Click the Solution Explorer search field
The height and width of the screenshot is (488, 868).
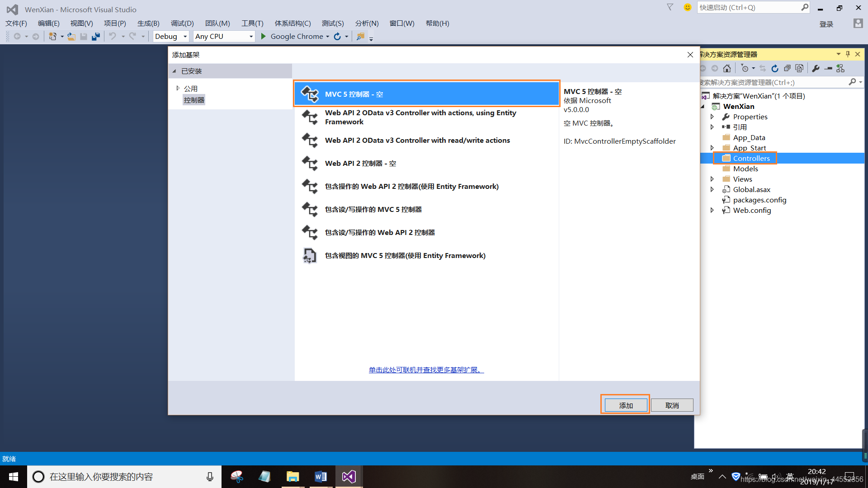773,82
